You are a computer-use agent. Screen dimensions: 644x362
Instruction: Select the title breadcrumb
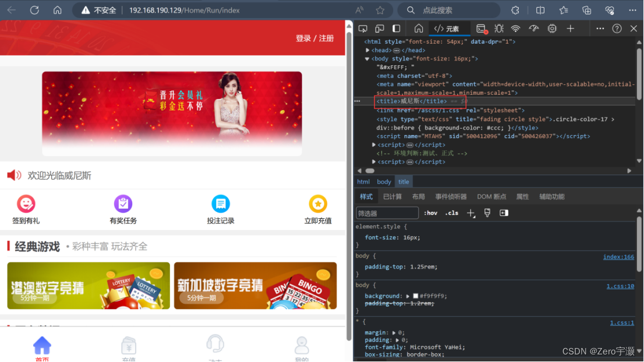(x=404, y=182)
